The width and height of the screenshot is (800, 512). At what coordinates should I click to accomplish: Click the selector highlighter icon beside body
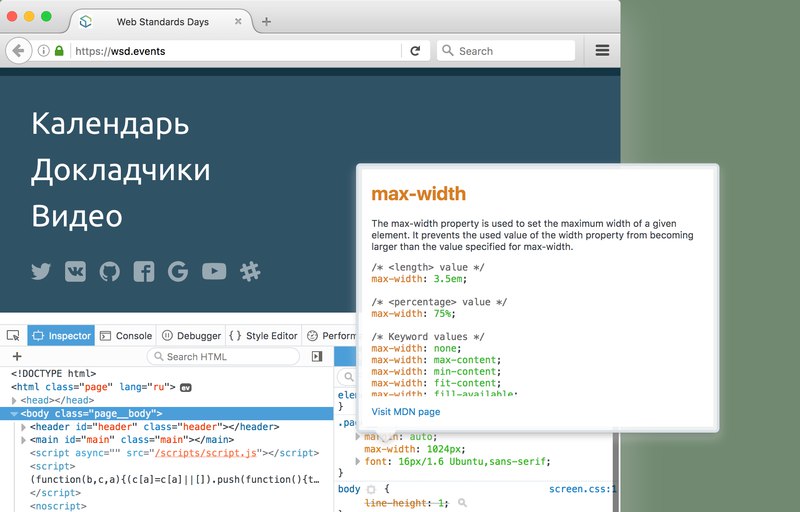coord(371,490)
